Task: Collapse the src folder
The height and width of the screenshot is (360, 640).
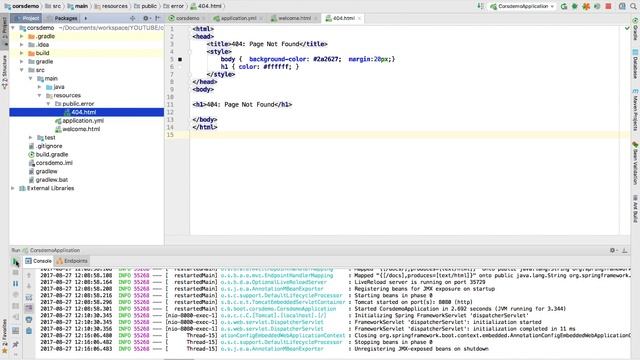Action: [22, 70]
